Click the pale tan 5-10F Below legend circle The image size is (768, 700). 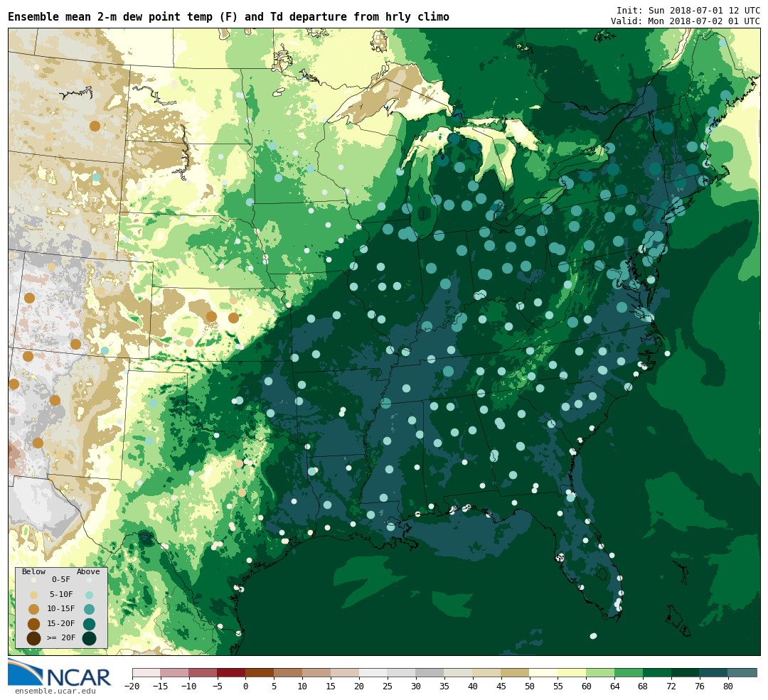(x=33, y=595)
